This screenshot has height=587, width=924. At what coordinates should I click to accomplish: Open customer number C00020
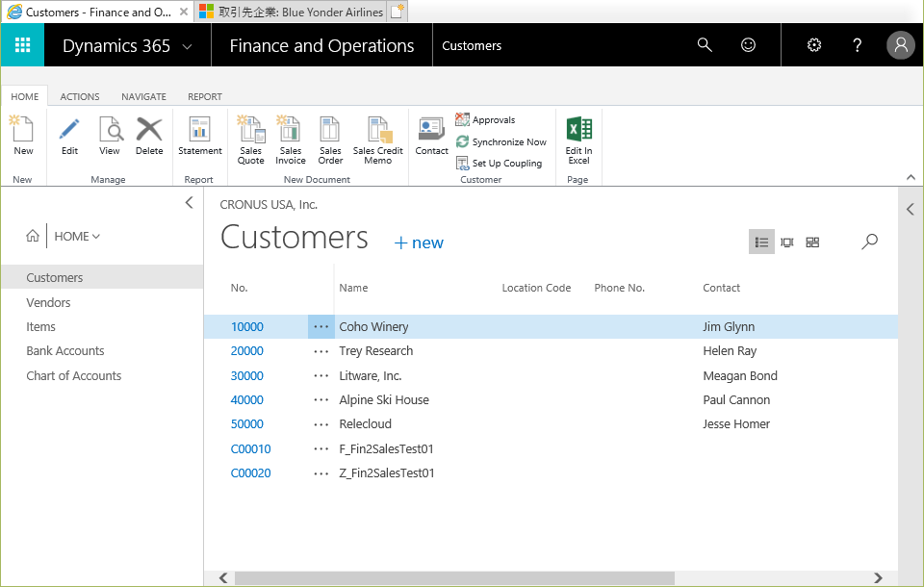[250, 473]
